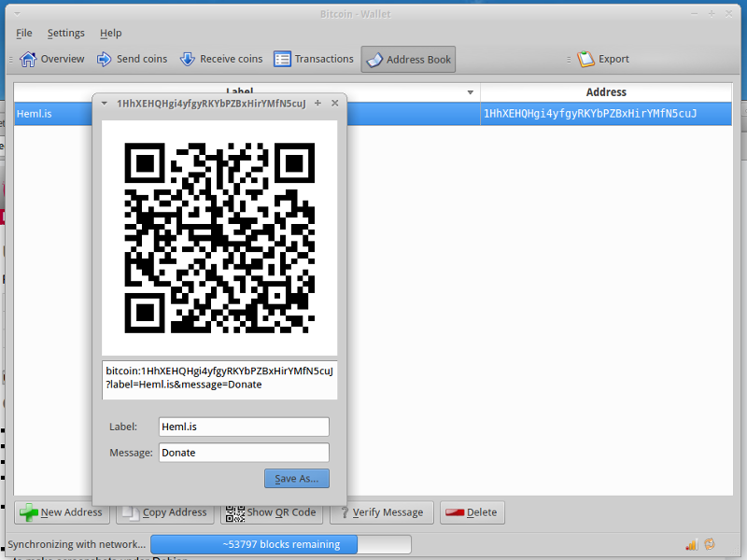
Task: Copy Address to clipboard
Action: click(x=165, y=512)
